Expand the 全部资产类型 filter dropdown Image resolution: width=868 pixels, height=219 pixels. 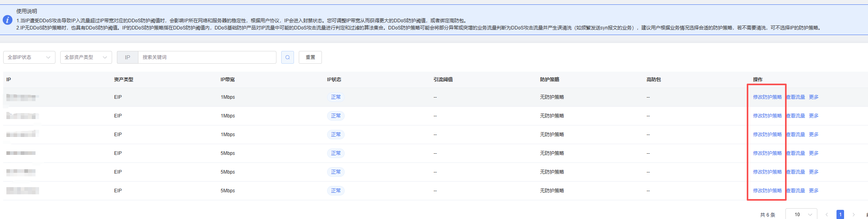coord(86,57)
